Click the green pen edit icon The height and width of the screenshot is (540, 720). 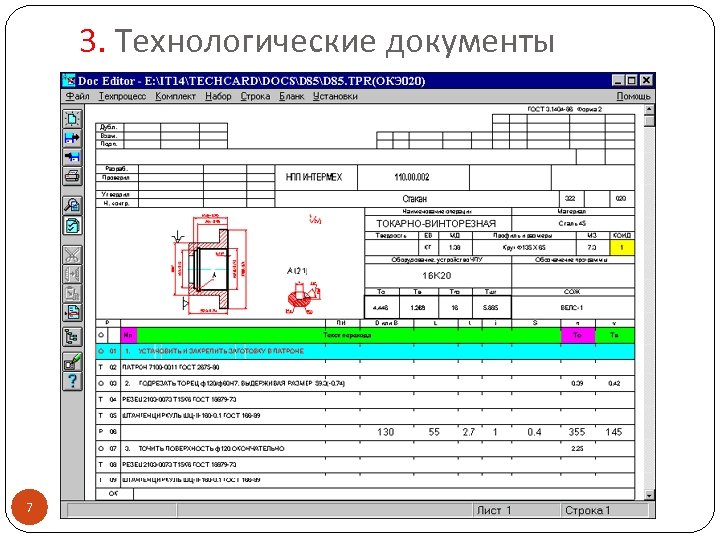click(x=72, y=362)
